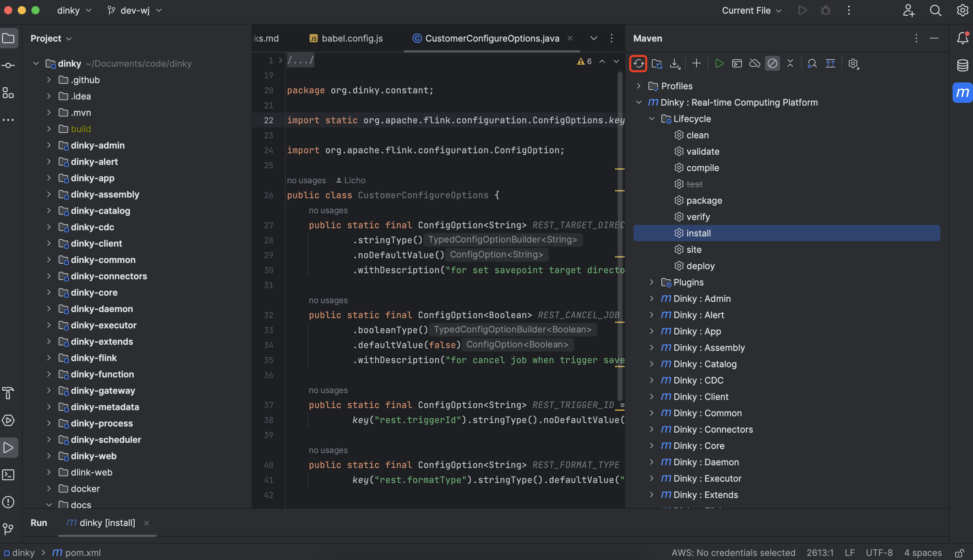Open the Database tool window icon
This screenshot has width=973, height=560.
point(962,65)
